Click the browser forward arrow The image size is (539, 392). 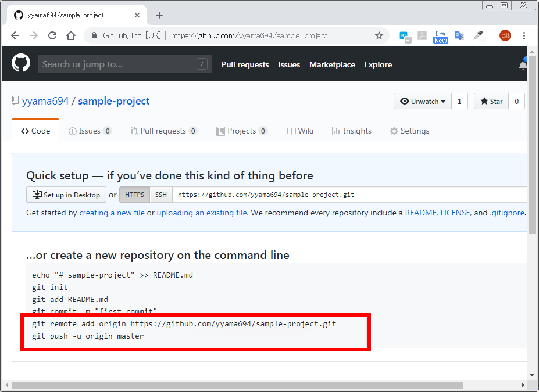[34, 35]
